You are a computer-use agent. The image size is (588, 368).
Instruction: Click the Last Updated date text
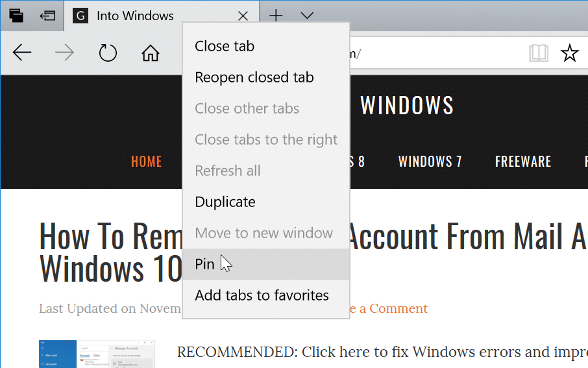tap(110, 308)
